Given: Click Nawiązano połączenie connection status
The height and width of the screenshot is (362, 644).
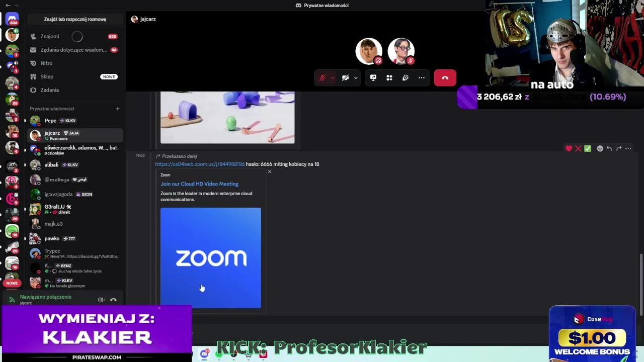Looking at the screenshot, I should 46,297.
